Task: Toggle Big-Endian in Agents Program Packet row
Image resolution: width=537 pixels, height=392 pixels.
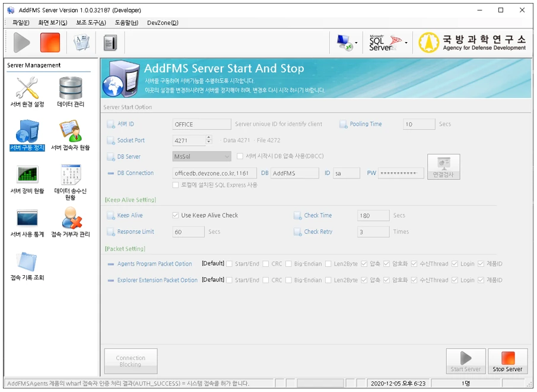Action: [288, 264]
